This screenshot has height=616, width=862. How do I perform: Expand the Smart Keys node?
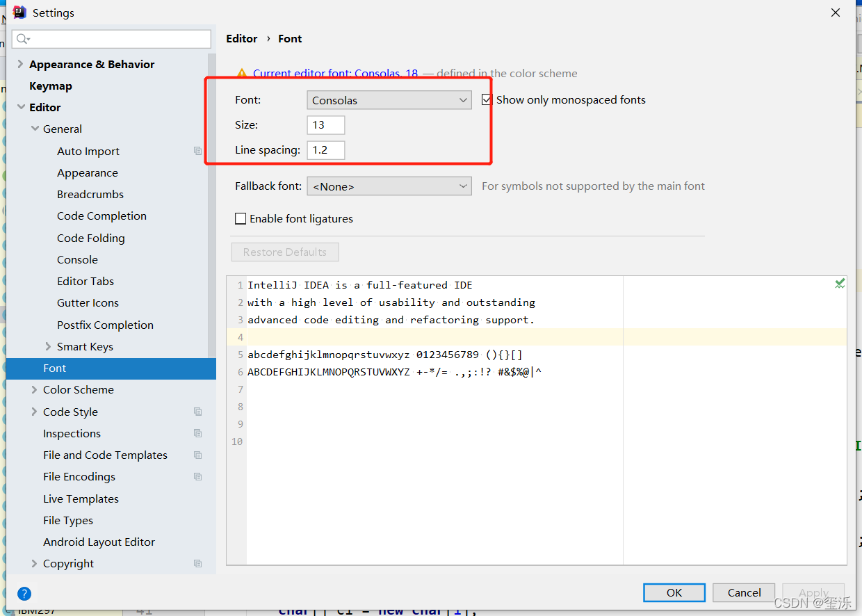(x=48, y=346)
